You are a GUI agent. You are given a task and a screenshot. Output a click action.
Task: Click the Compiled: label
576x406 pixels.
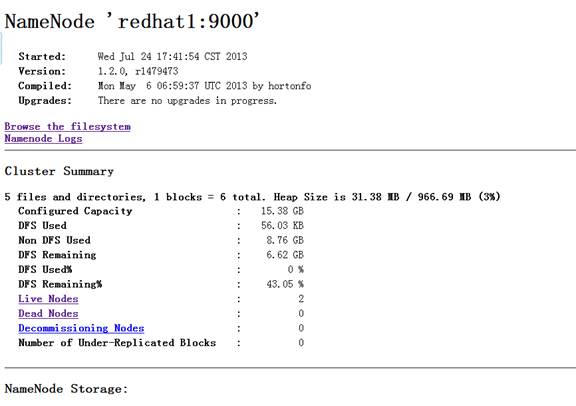45,86
